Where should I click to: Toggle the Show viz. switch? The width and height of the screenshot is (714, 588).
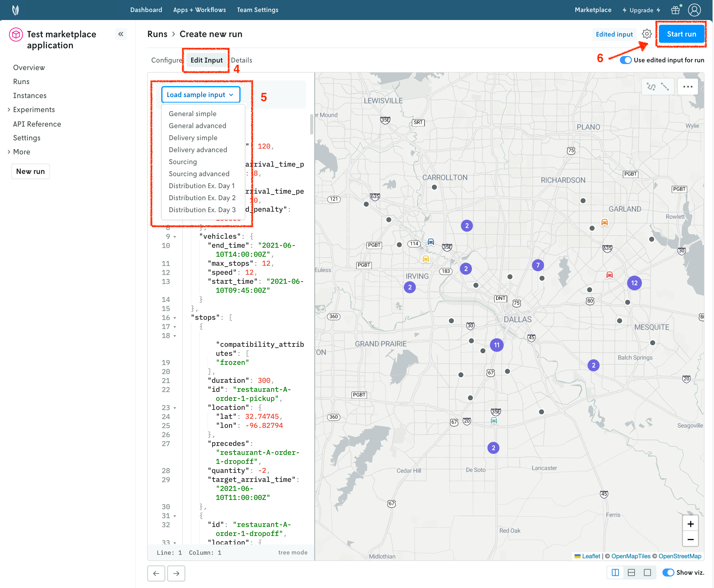click(668, 572)
